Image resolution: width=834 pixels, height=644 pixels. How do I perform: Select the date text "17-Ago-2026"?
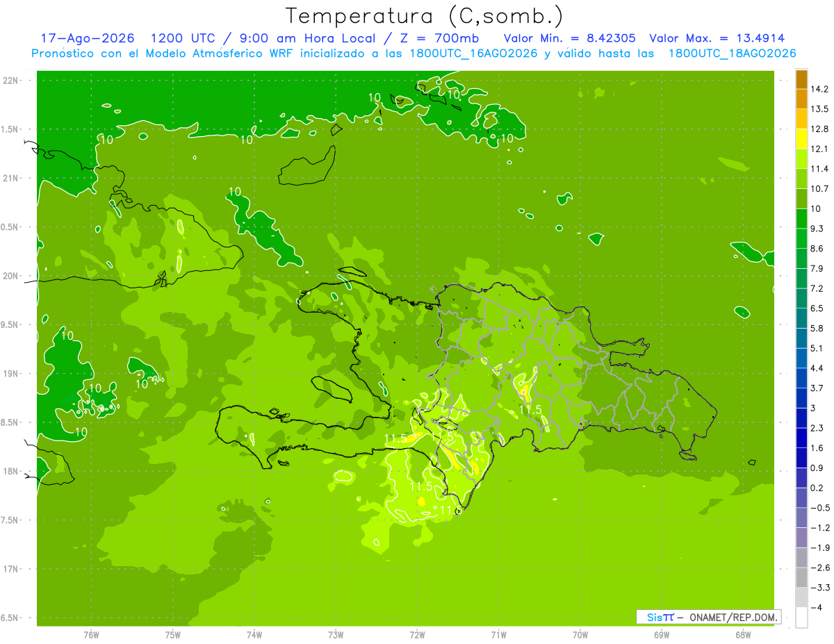88,38
